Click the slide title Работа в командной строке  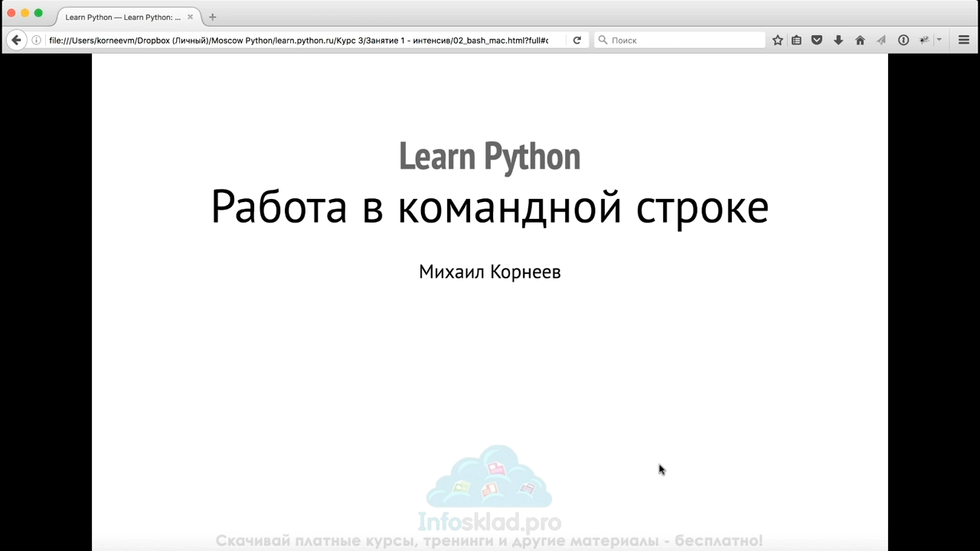(489, 207)
